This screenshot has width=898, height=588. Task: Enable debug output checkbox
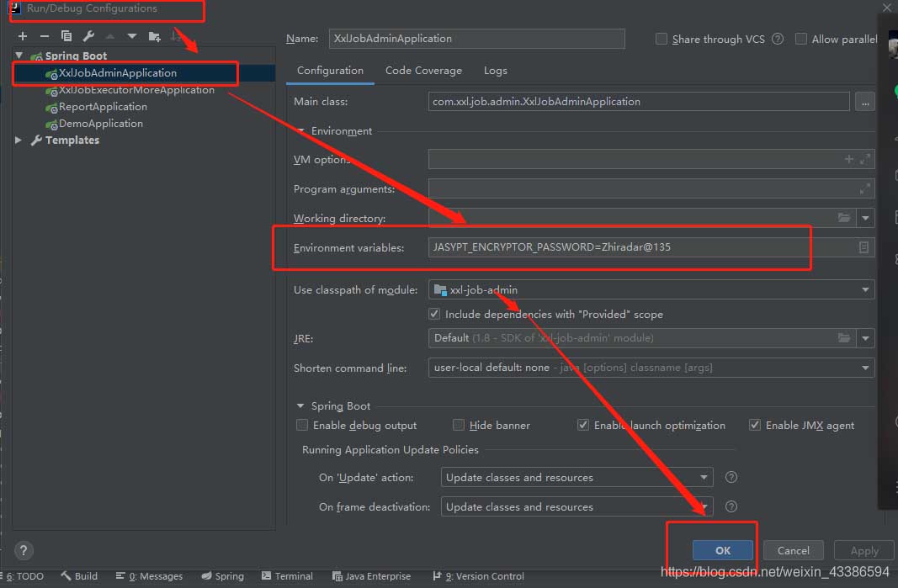coord(302,426)
